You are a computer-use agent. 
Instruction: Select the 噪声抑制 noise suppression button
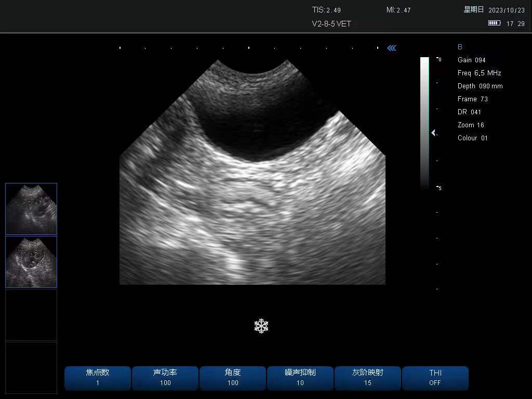(300, 378)
